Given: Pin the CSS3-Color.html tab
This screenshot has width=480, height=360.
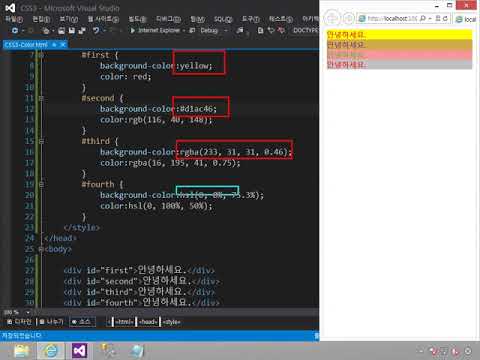Looking at the screenshot, I should point(54,45).
